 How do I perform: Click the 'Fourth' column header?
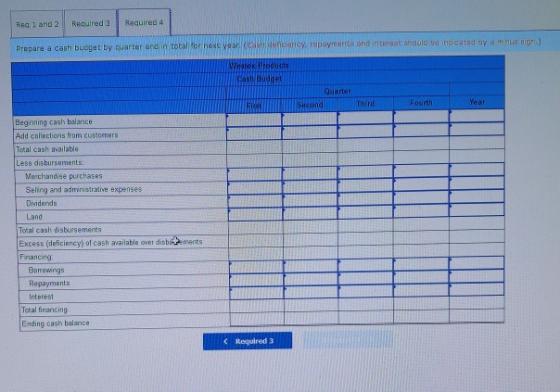(x=421, y=103)
